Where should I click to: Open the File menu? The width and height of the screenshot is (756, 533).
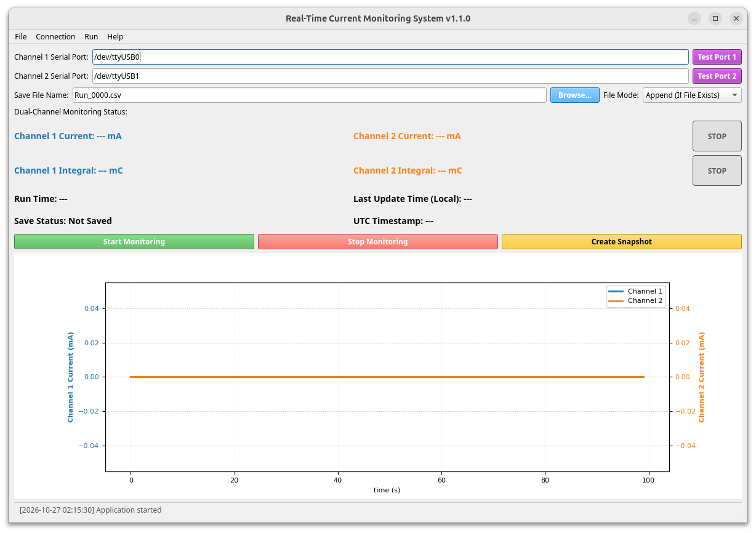(21, 37)
